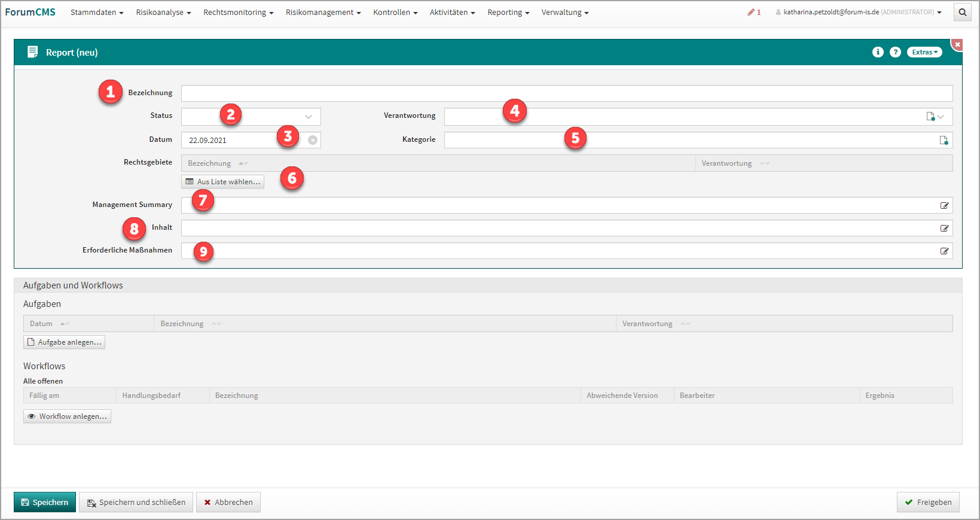Click the Speichern button

[x=45, y=502]
